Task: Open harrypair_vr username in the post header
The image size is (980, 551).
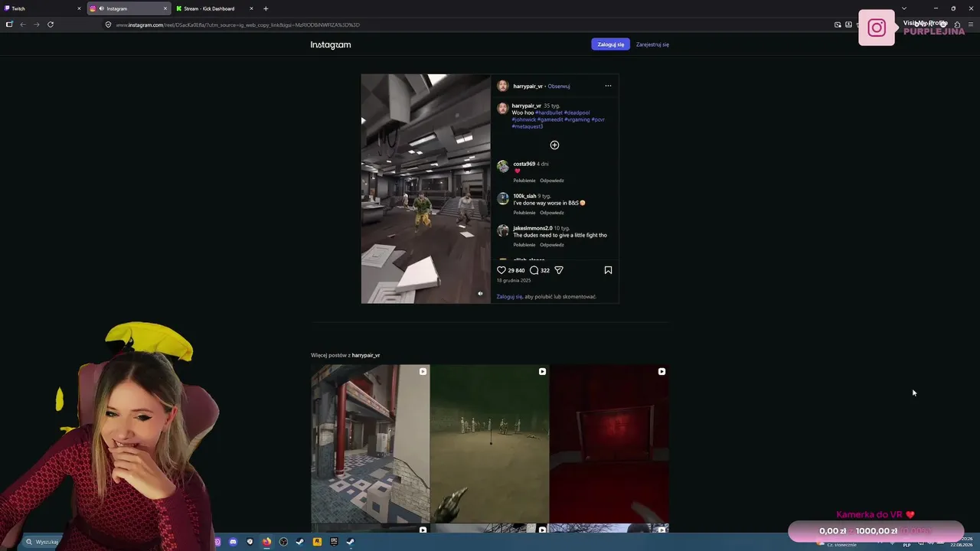Action: (528, 86)
